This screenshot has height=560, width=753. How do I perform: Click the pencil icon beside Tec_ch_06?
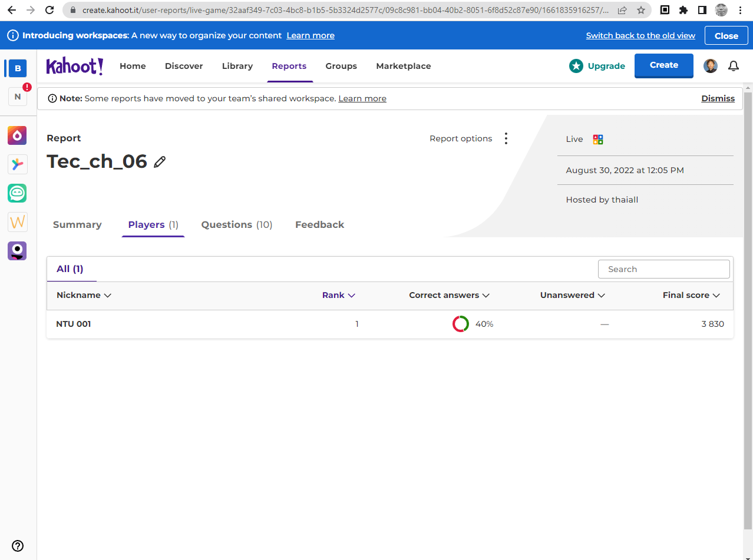[160, 162]
